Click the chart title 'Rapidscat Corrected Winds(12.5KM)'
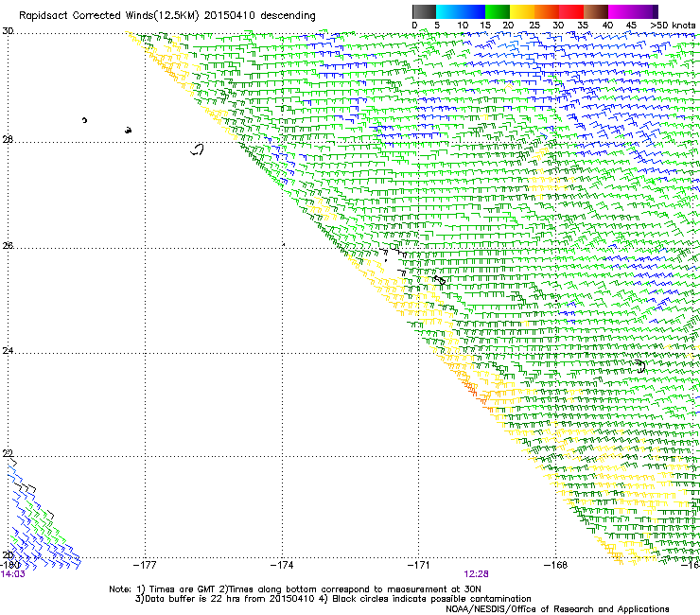Screen dimensions: 700x615 click(x=109, y=16)
